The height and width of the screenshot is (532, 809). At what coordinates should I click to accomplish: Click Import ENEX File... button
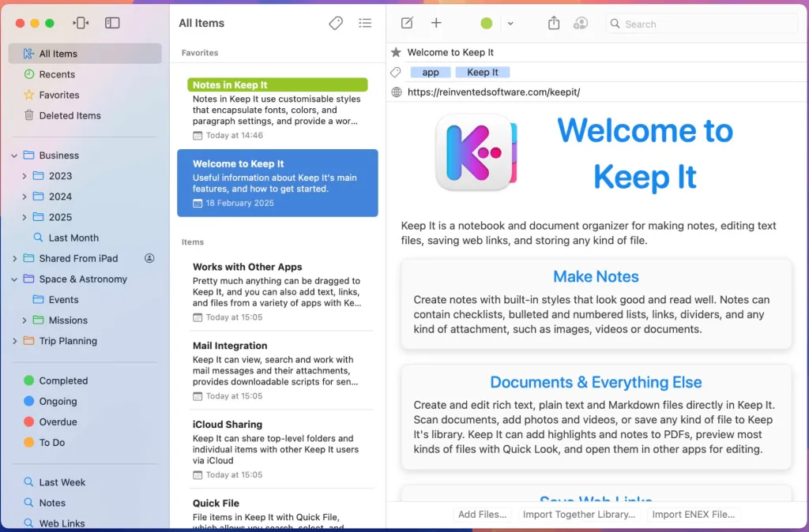click(694, 514)
